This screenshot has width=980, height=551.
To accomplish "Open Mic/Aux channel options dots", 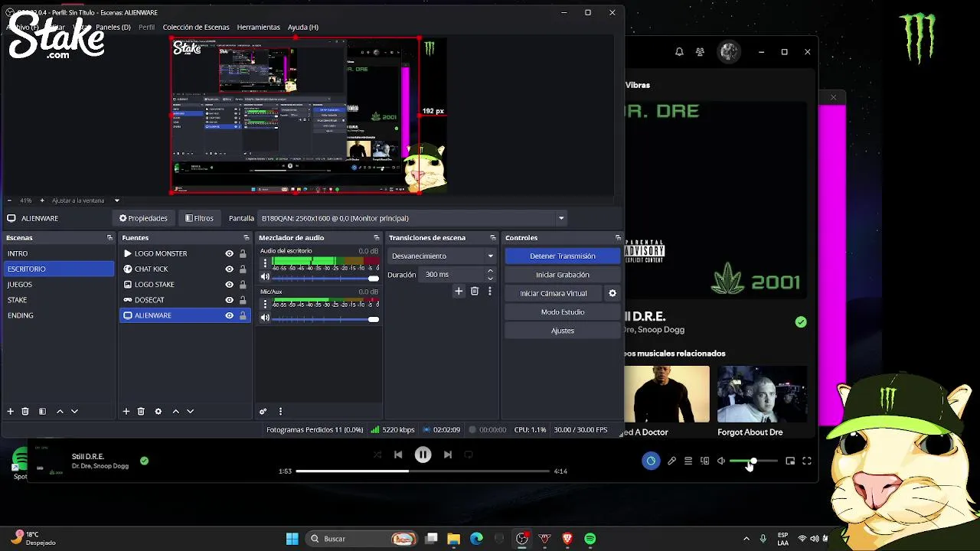I will (265, 304).
